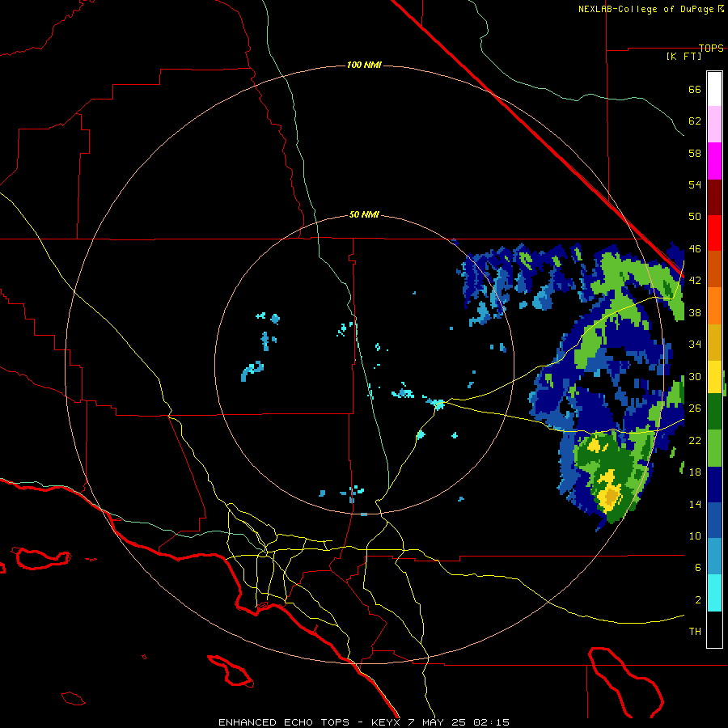
Task: Click the 34 scale value
Action: point(695,345)
